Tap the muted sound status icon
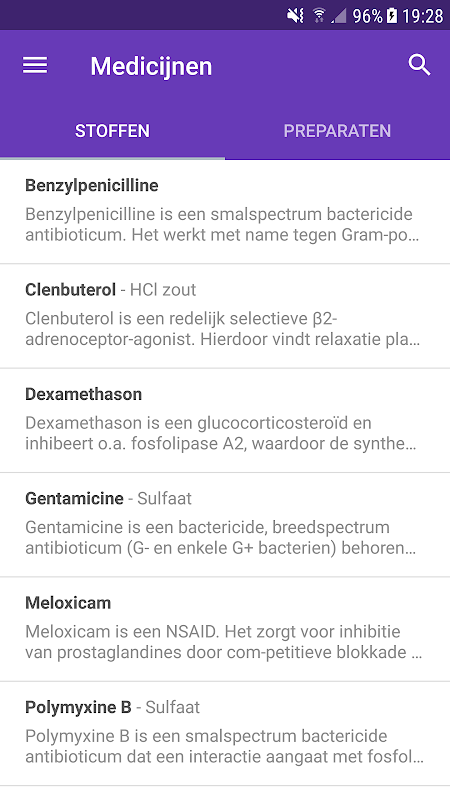The image size is (450, 800). click(x=295, y=16)
